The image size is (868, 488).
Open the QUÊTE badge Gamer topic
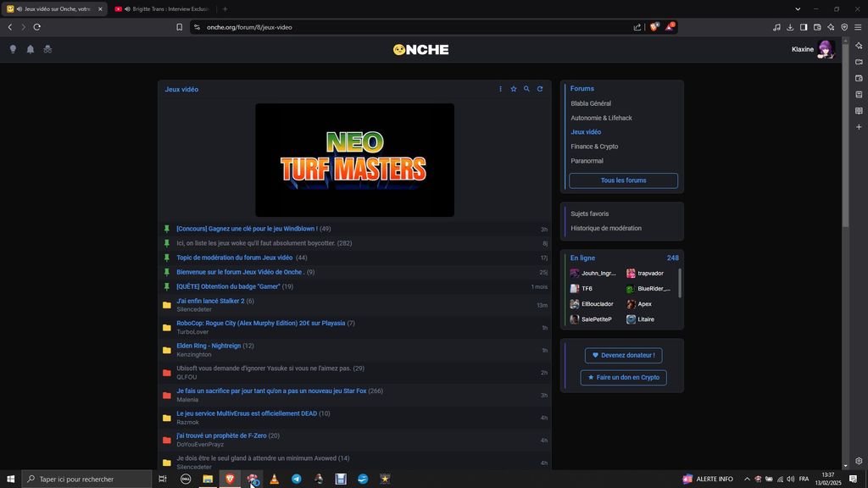pyautogui.click(x=229, y=286)
